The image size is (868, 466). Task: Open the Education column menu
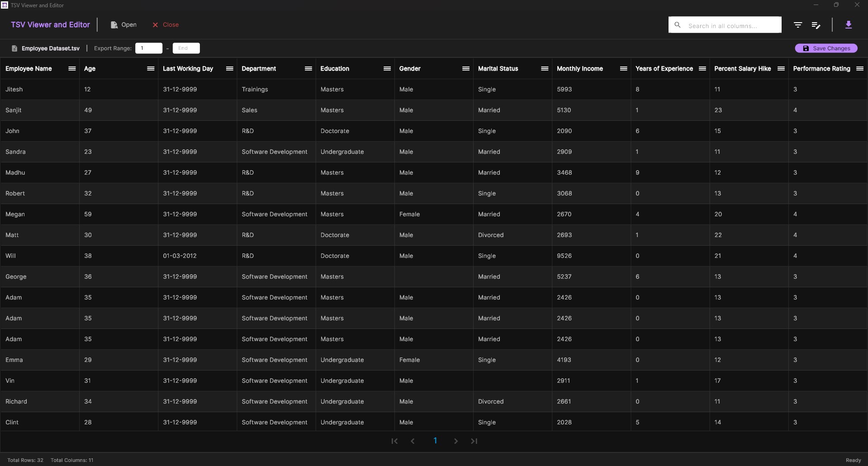[x=387, y=69]
